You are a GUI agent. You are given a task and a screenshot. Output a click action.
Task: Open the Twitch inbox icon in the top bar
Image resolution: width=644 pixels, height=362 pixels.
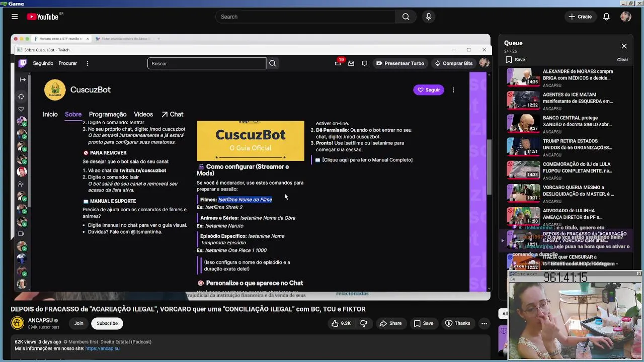[351, 63]
